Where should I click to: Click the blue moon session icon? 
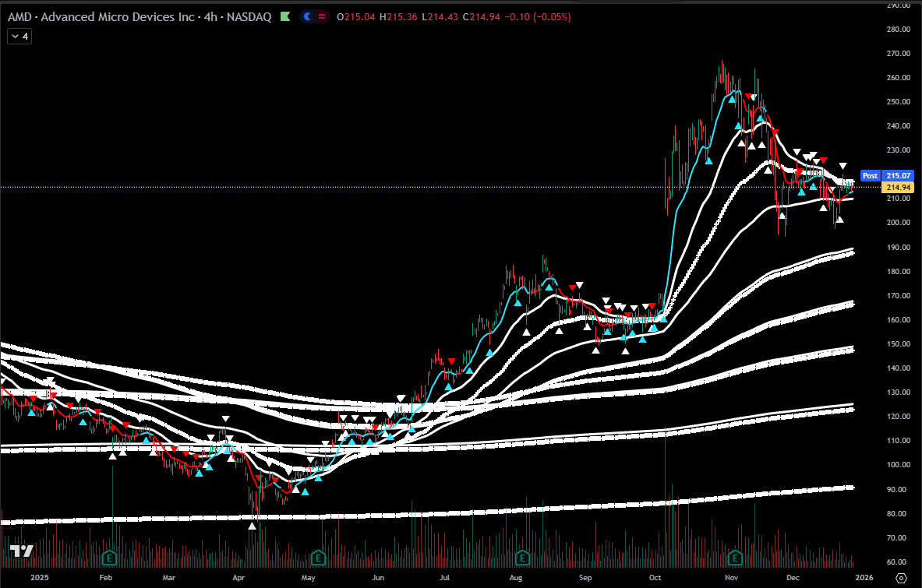point(308,17)
